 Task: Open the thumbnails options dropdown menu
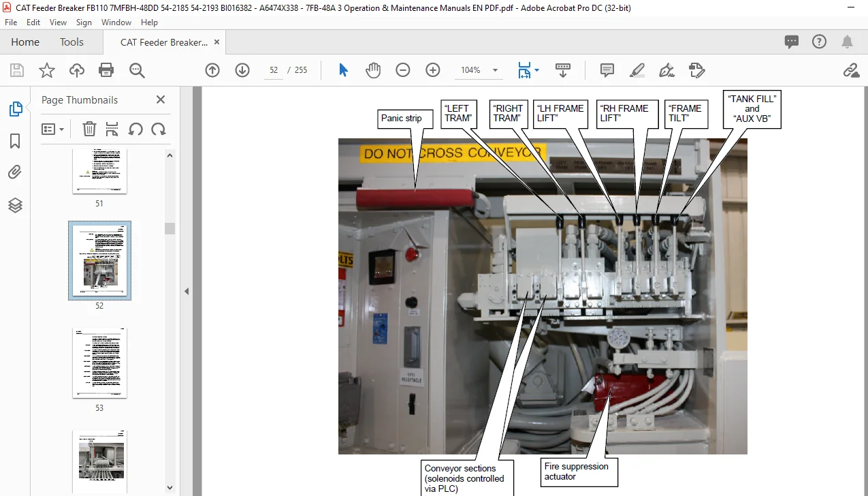[53, 129]
